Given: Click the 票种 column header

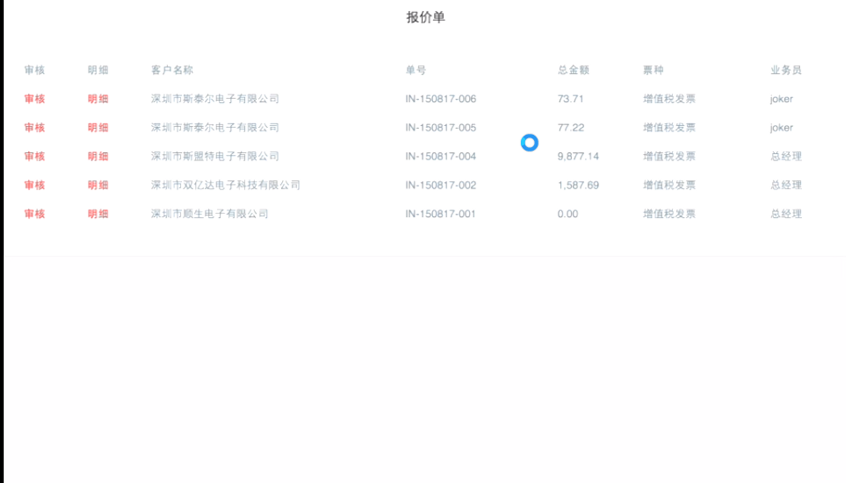Looking at the screenshot, I should coord(653,70).
